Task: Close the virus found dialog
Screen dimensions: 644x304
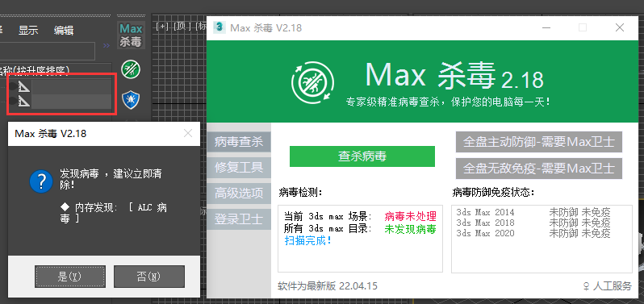Action: click(x=188, y=133)
